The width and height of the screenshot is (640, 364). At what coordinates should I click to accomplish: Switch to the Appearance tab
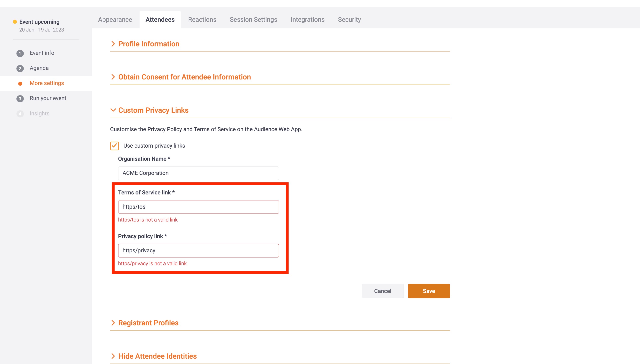pyautogui.click(x=115, y=20)
